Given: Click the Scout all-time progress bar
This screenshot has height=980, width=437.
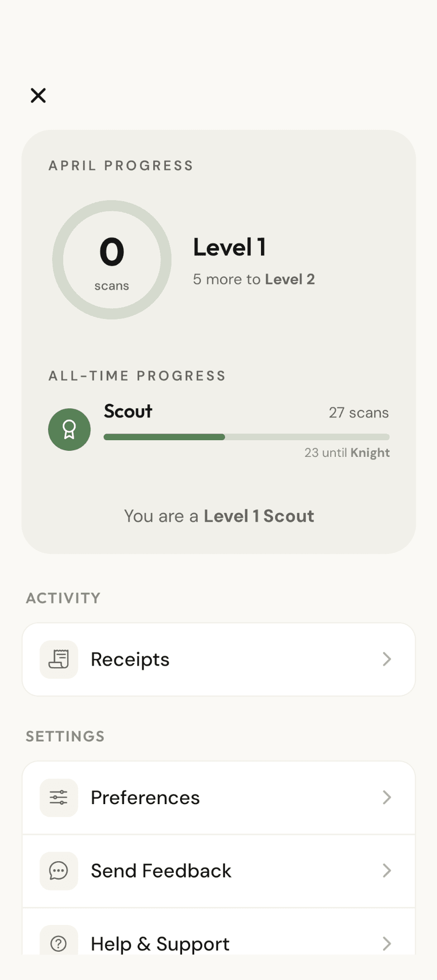Looking at the screenshot, I should tap(246, 437).
